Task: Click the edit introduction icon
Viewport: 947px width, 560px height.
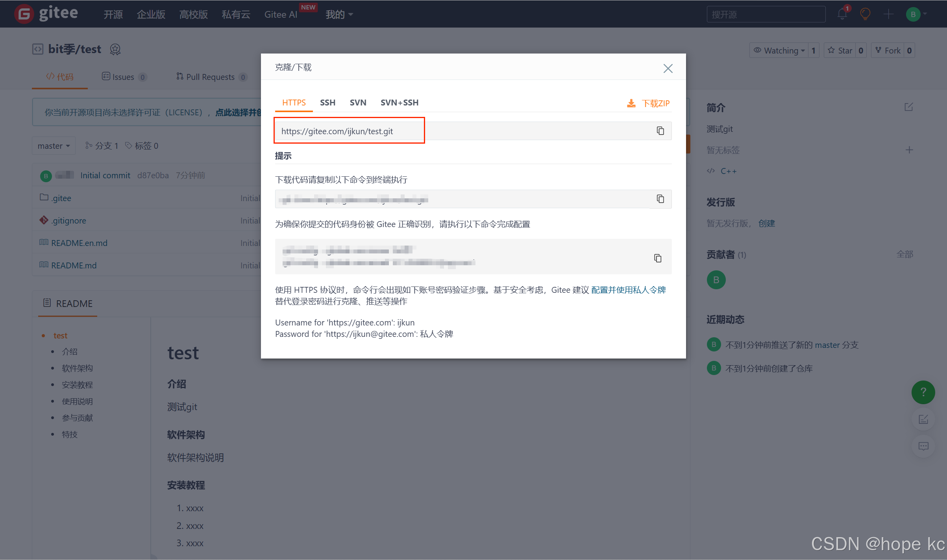Action: pyautogui.click(x=908, y=107)
